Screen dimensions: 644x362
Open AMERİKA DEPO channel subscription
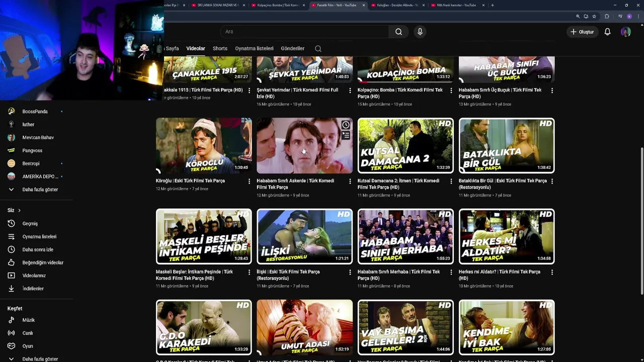pos(36,177)
